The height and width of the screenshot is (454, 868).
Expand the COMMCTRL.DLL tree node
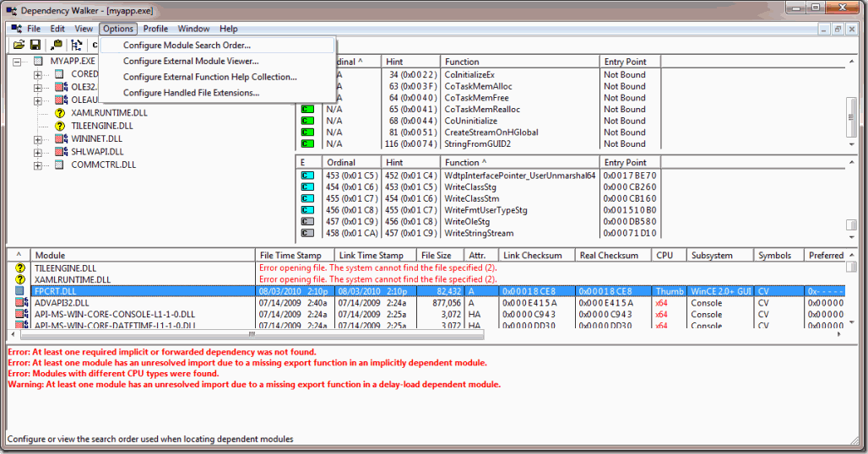click(38, 165)
